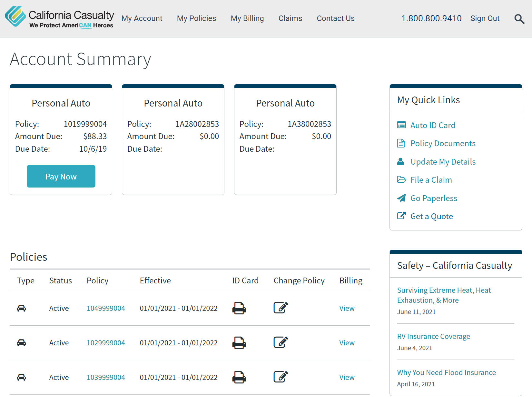Click the My Quick Links heading
This screenshot has width=532, height=397.
(429, 100)
